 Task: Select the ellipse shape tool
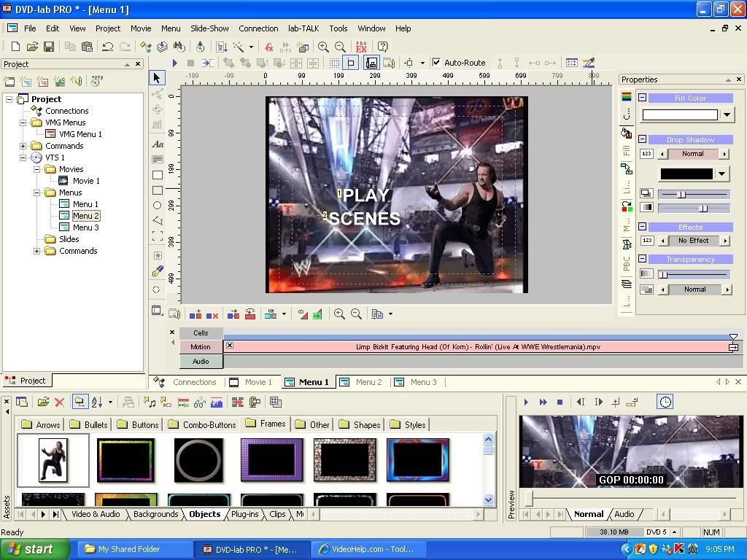click(x=157, y=206)
